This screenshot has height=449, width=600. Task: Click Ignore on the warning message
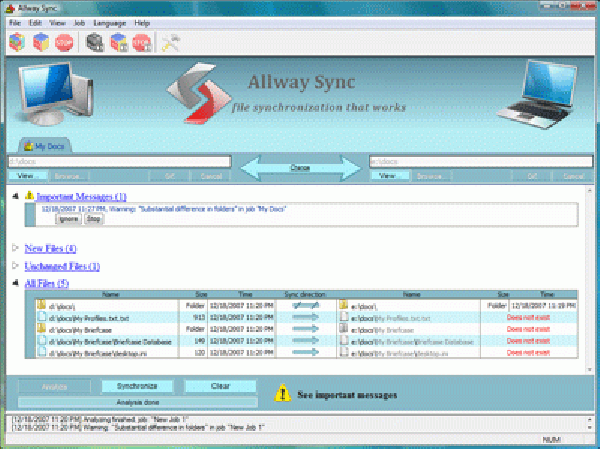[68, 217]
